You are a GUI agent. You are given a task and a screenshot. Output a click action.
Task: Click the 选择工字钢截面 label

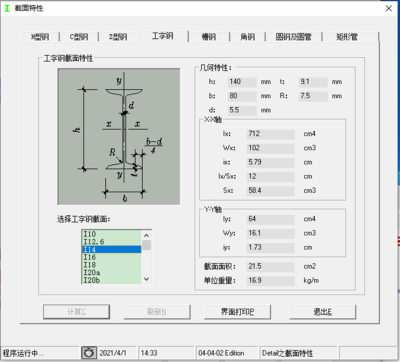click(83, 219)
